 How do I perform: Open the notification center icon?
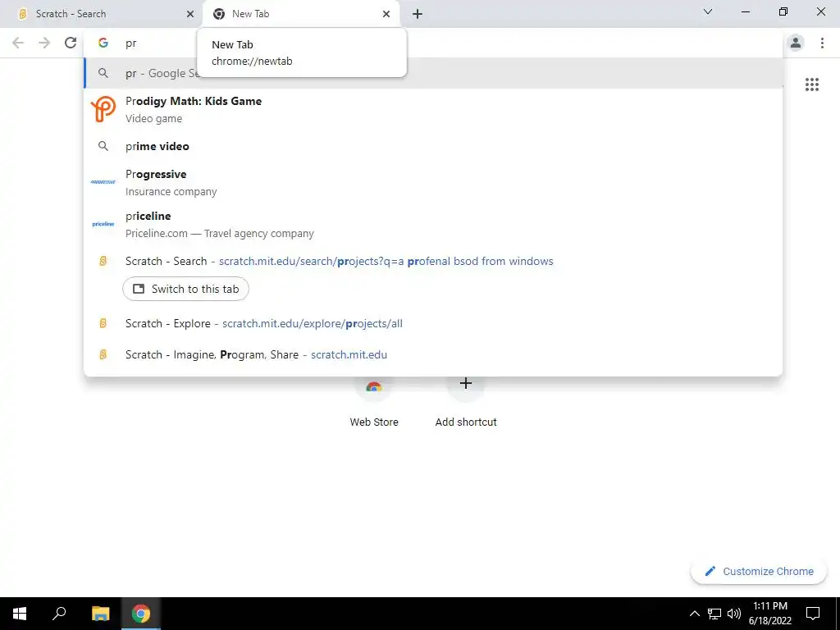pyautogui.click(x=813, y=614)
